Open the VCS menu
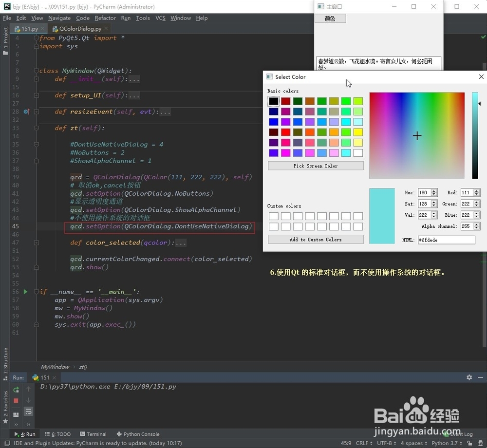Viewport: 487px width, 448px height. click(160, 18)
